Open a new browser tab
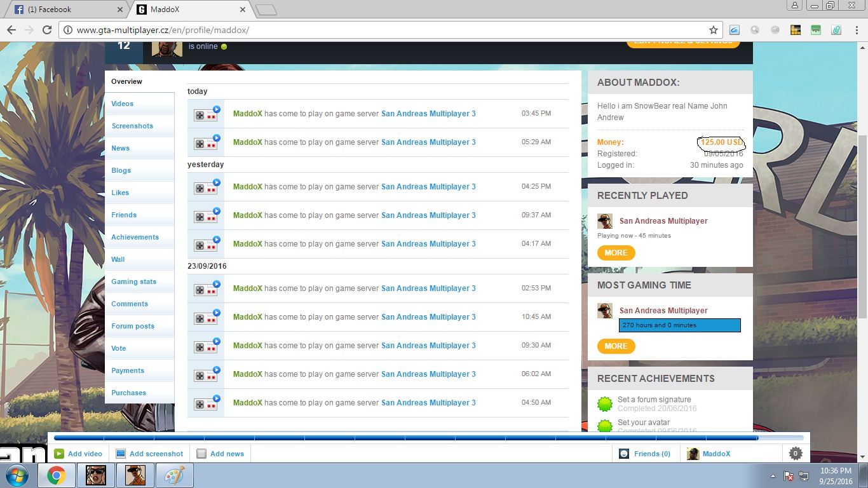 click(266, 10)
